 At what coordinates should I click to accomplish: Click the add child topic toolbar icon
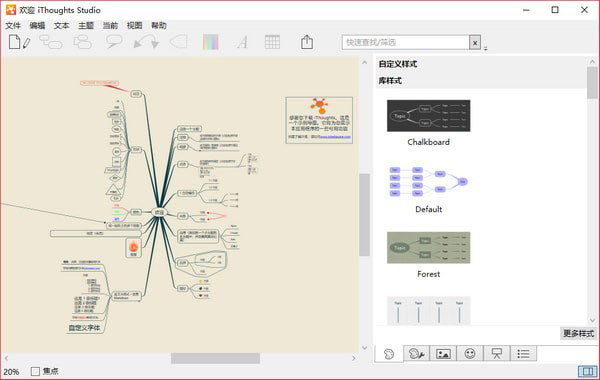pos(83,42)
